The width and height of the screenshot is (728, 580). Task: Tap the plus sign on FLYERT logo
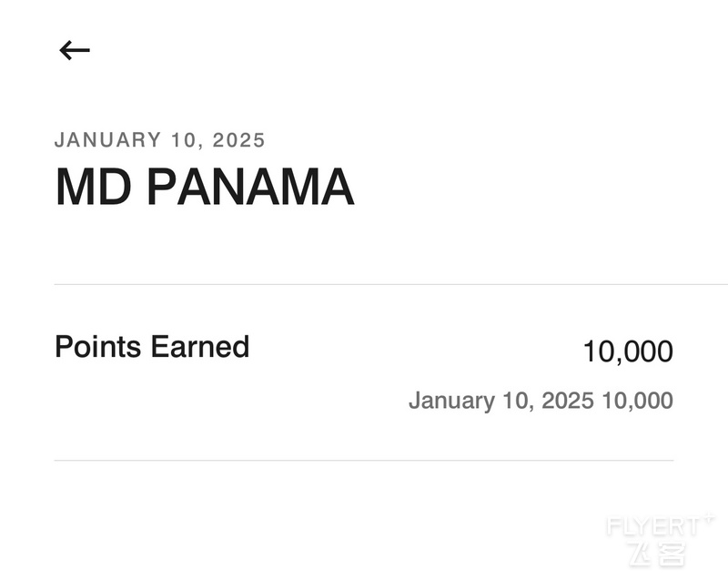point(708,517)
